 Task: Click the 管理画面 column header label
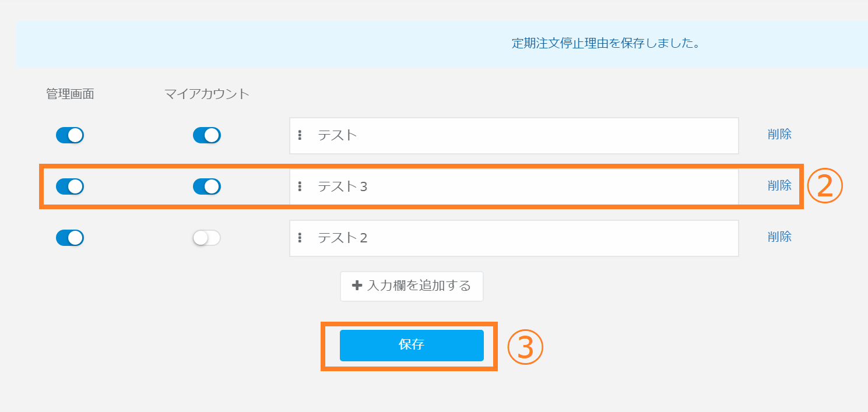tap(70, 94)
